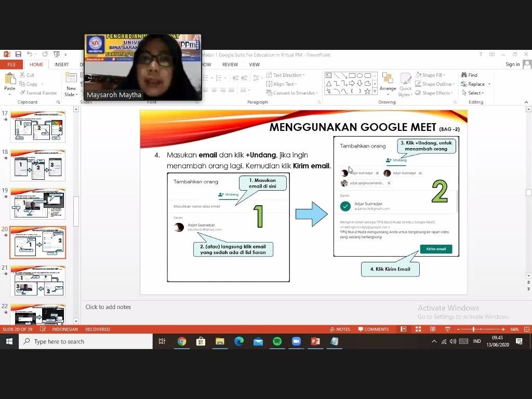
Task: Switch to the HOME ribbon tab
Action: 36,64
